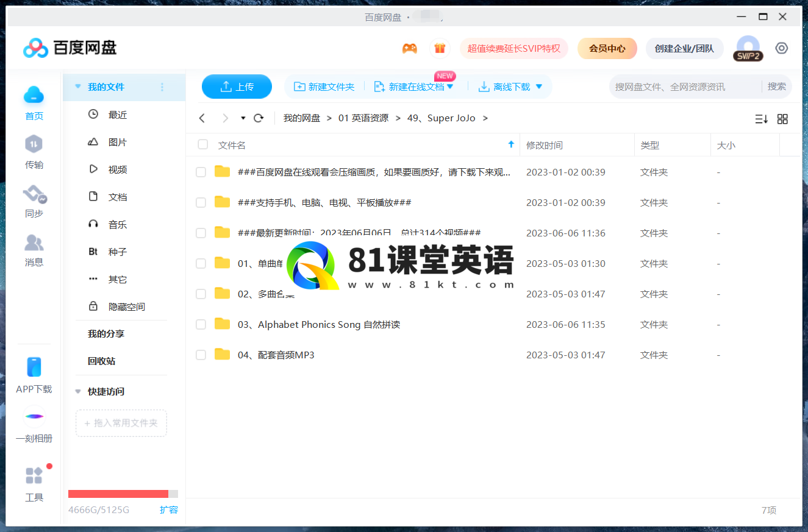
Task: Click the gift box icon
Action: tap(440, 48)
